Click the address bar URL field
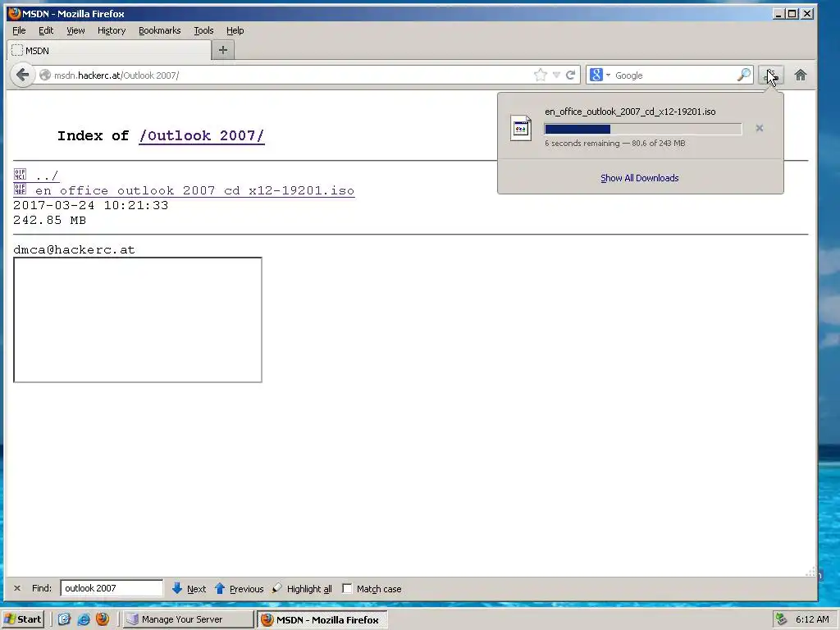840x630 pixels. [290, 75]
